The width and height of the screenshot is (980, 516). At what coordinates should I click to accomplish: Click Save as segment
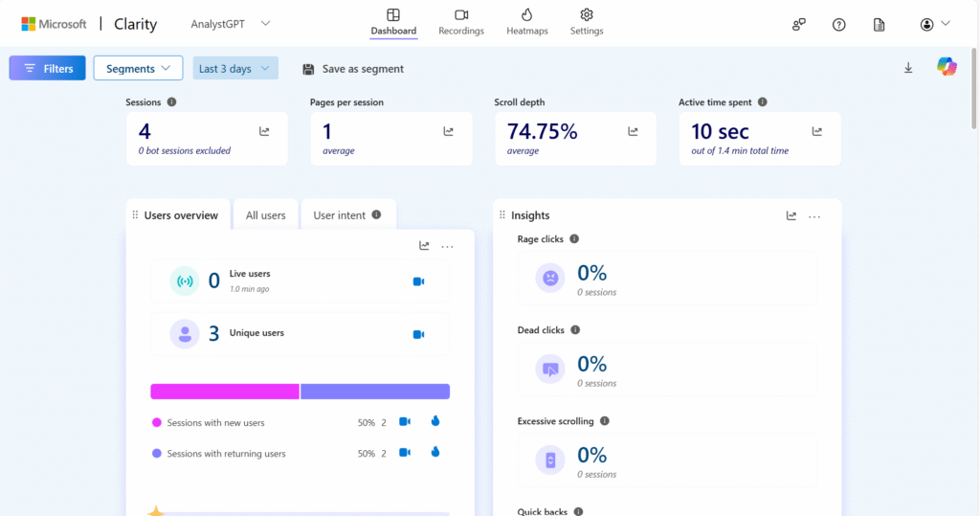coord(353,69)
